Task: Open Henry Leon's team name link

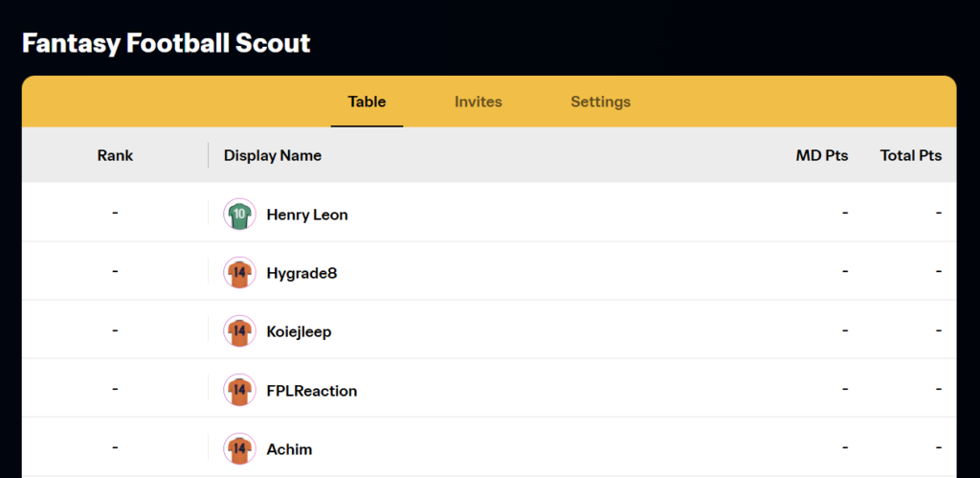Action: (x=307, y=215)
